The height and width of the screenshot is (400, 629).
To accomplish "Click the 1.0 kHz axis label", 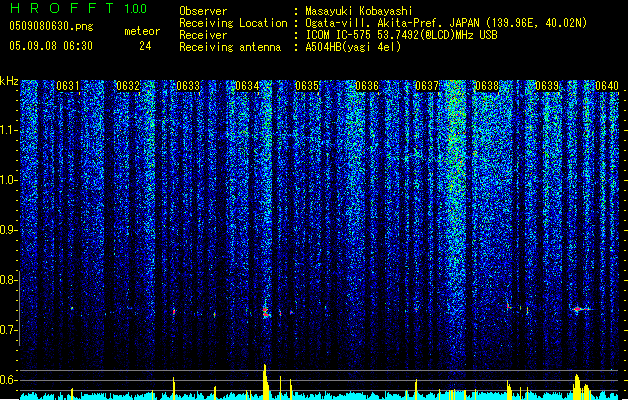I will click(8, 180).
